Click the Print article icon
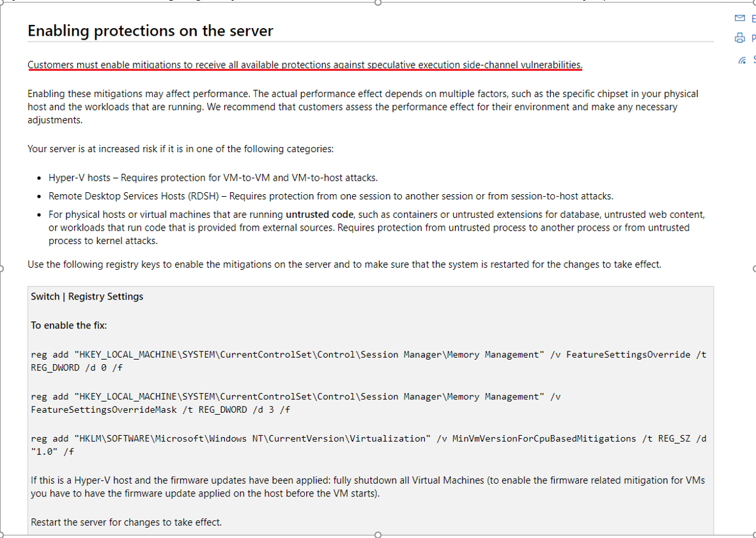 click(x=740, y=38)
